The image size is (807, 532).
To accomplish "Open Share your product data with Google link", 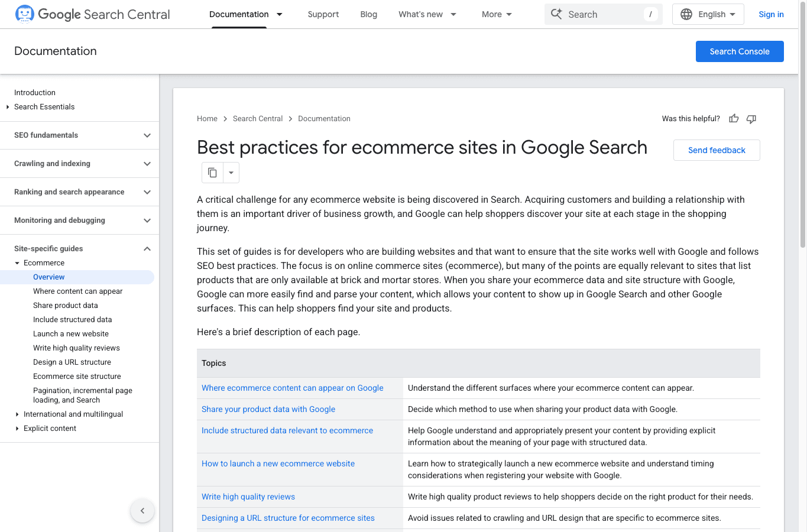I will click(x=268, y=409).
